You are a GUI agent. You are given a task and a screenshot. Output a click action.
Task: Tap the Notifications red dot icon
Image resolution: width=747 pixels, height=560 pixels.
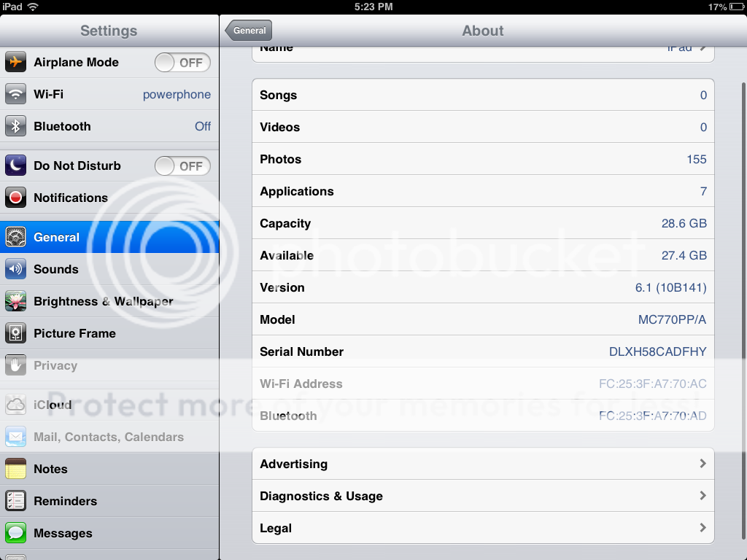(x=15, y=197)
